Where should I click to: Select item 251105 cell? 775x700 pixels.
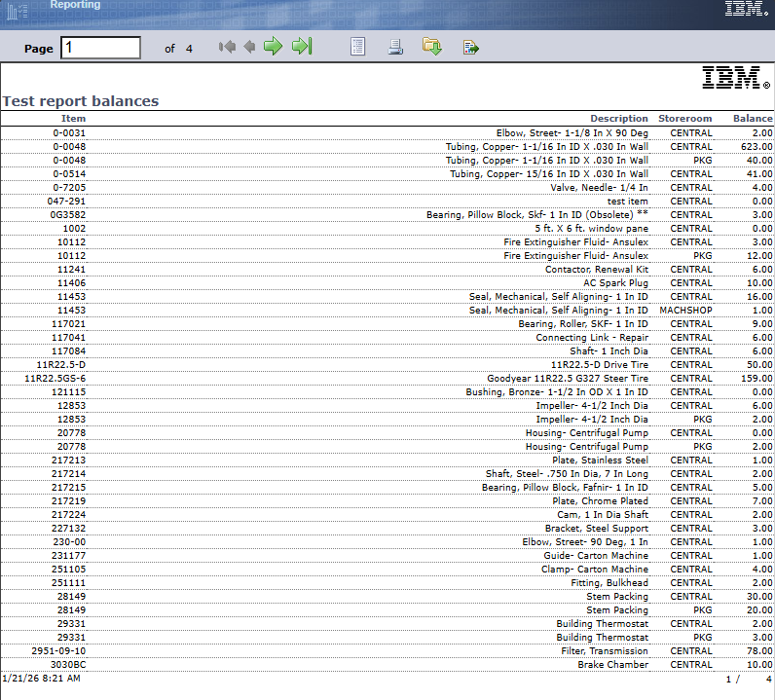pos(69,569)
